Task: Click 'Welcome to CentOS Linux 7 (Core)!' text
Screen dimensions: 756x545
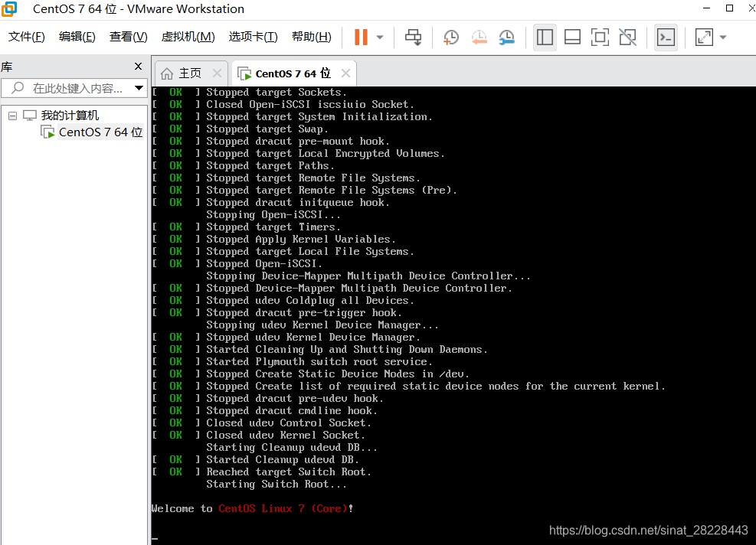Action: pos(252,508)
